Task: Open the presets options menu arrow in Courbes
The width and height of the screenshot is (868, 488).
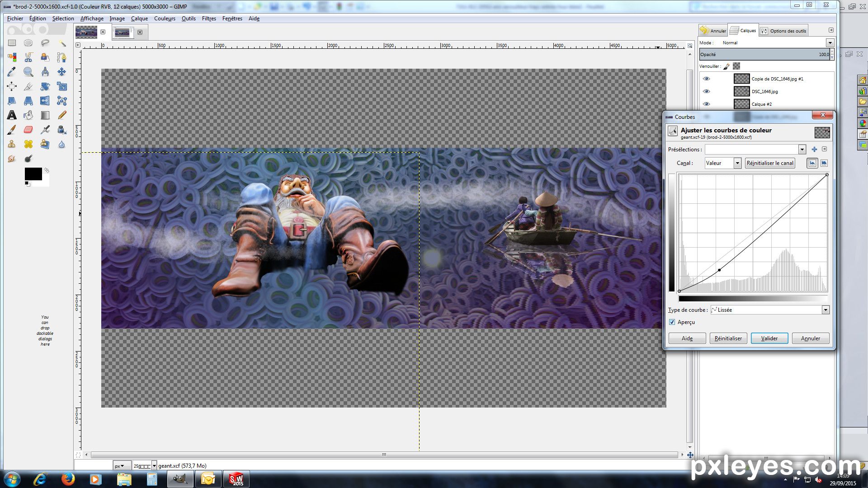Action: (x=824, y=149)
